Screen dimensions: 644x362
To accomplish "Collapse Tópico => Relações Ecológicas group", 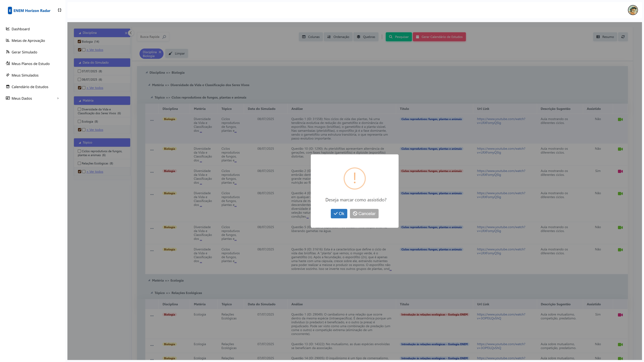I will (152, 293).
